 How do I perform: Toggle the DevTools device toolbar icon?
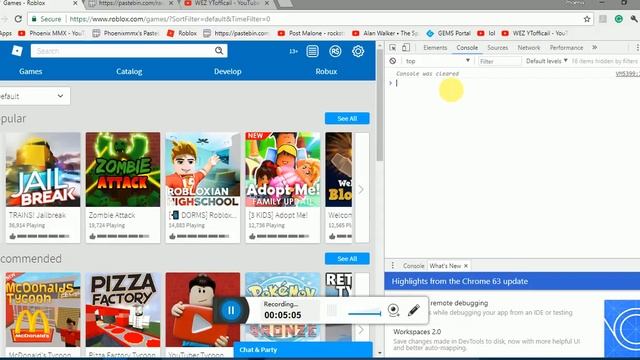[406, 47]
